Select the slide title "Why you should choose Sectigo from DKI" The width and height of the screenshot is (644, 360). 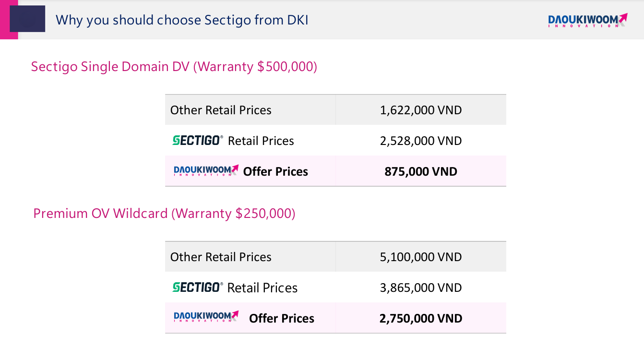(x=182, y=20)
